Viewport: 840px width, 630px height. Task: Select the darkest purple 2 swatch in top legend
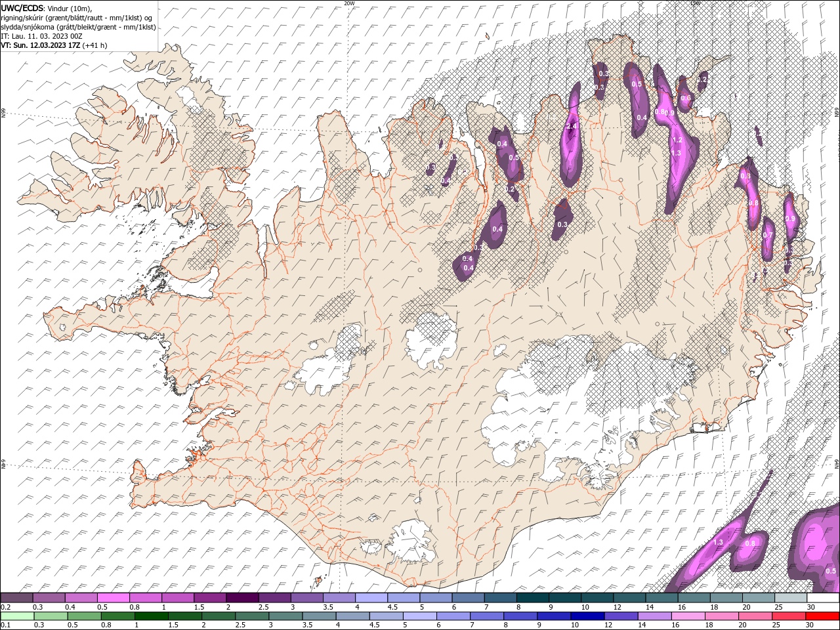242,598
